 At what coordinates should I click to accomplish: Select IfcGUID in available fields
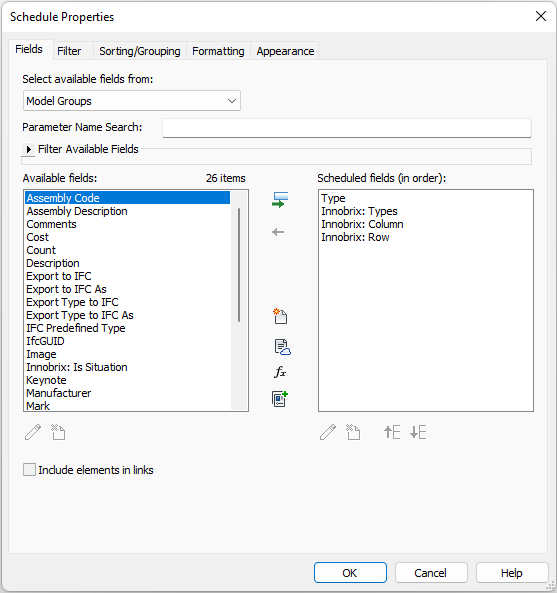click(127, 341)
